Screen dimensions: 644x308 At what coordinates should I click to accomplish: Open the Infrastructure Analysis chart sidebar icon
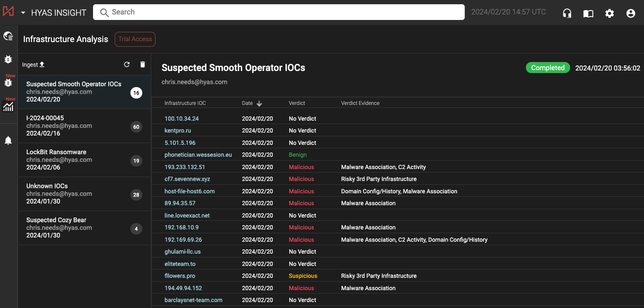pyautogui.click(x=8, y=106)
